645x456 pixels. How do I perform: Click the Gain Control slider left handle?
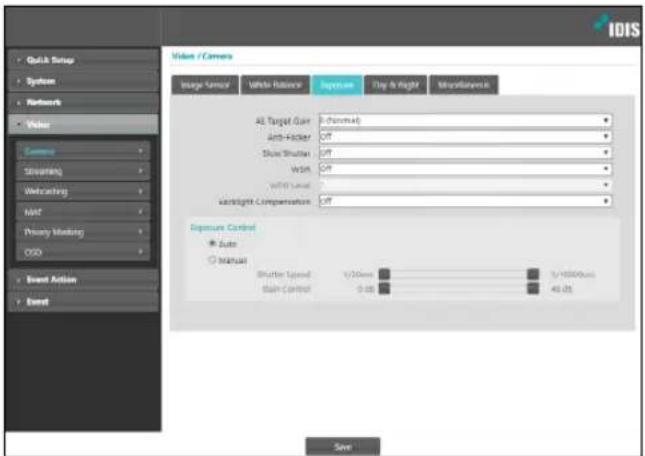(x=384, y=289)
